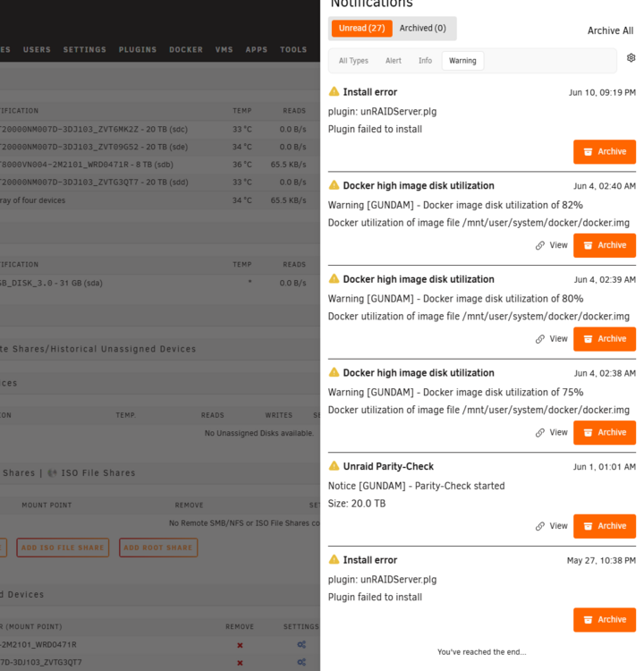Click ADD ISO FILE SHARE button
Viewport: 644px width, 671px height.
coord(63,548)
